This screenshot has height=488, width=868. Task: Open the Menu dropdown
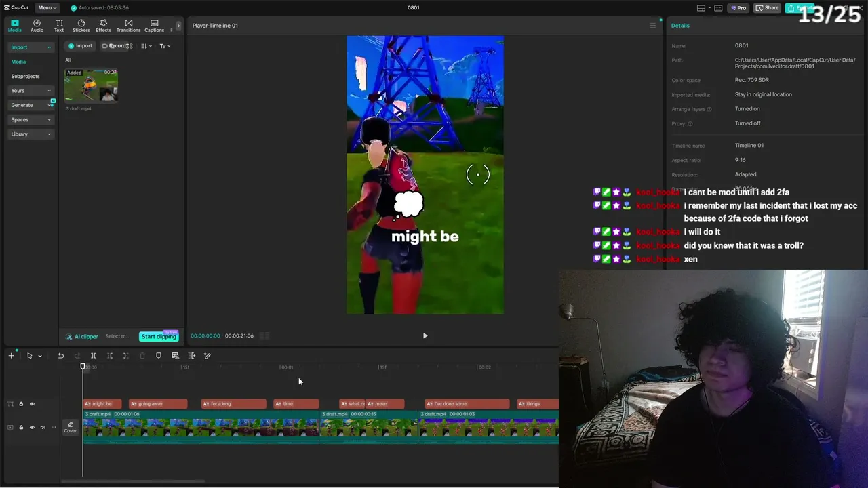click(47, 7)
